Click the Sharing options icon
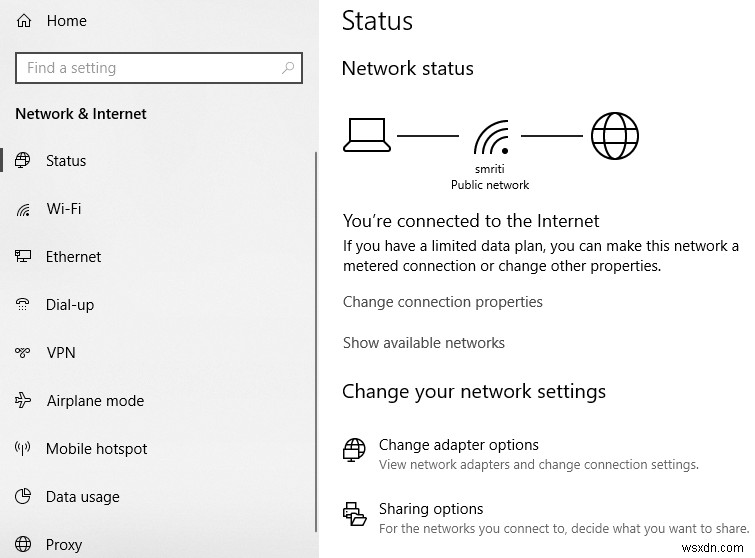The height and width of the screenshot is (558, 755). [354, 513]
